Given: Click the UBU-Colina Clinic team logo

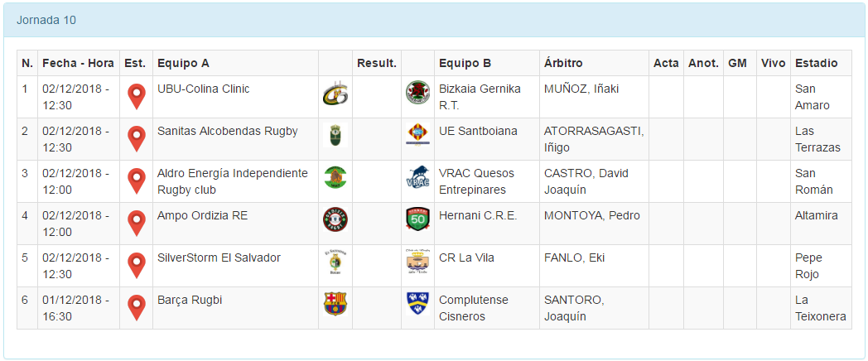Looking at the screenshot, I should coord(335,94).
